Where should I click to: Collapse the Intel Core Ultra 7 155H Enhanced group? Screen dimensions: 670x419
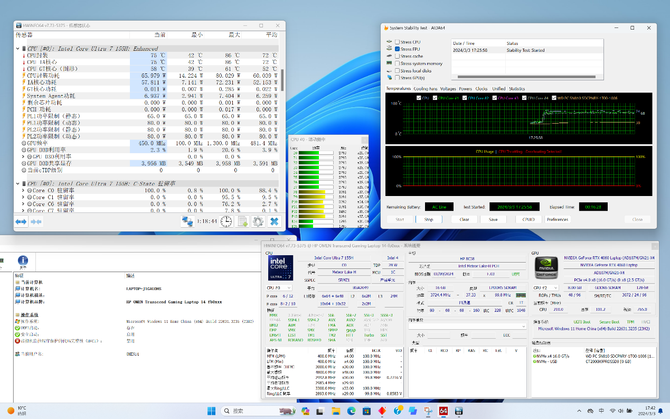pos(18,49)
